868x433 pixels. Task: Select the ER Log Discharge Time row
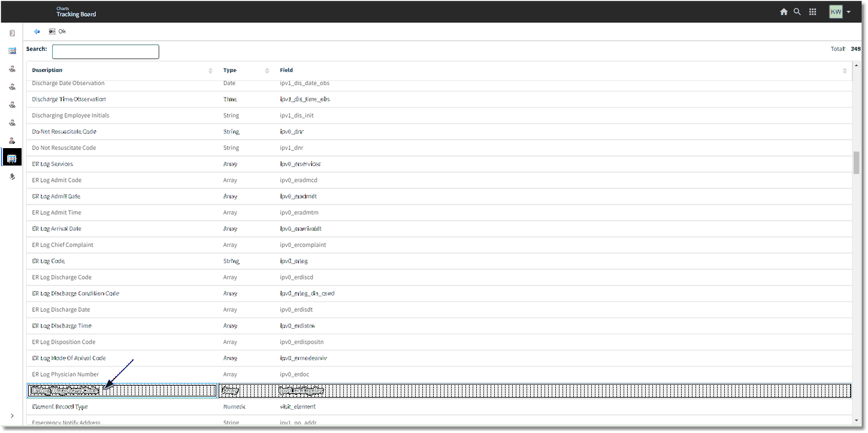point(439,326)
